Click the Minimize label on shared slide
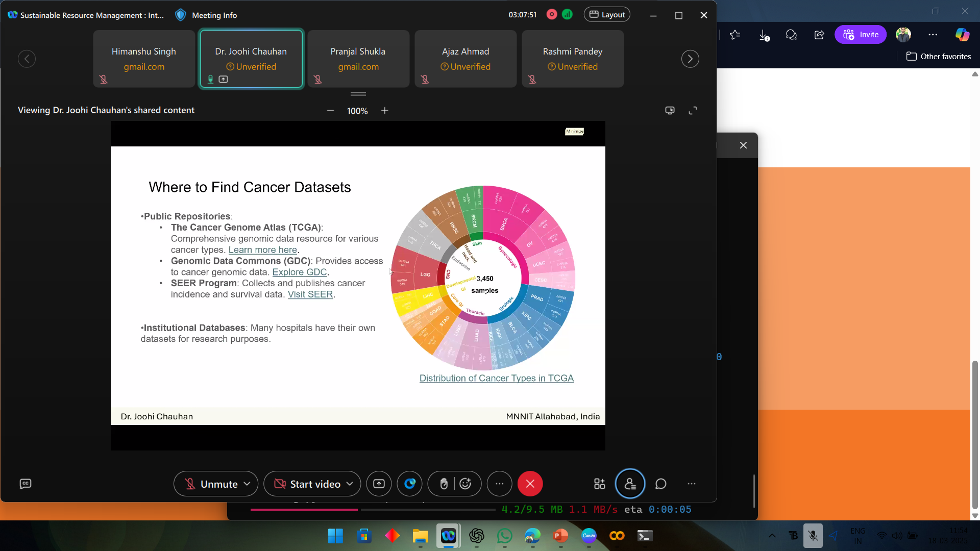This screenshot has width=980, height=551. (x=574, y=132)
